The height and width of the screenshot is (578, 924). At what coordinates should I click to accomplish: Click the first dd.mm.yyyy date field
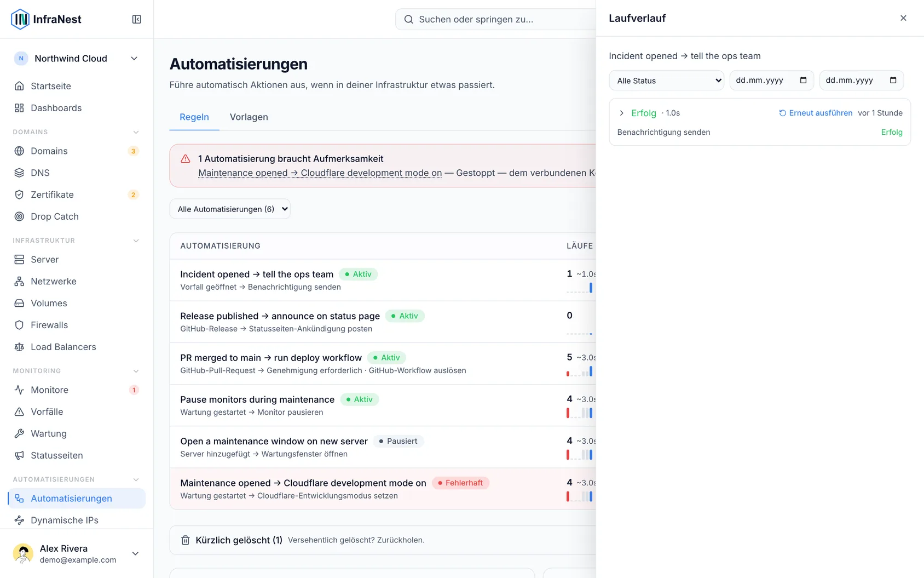[772, 81]
